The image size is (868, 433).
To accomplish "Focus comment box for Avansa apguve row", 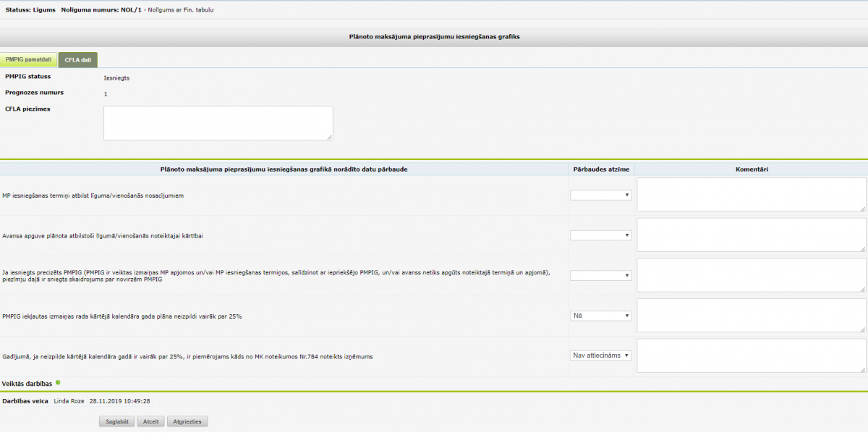I will [751, 235].
